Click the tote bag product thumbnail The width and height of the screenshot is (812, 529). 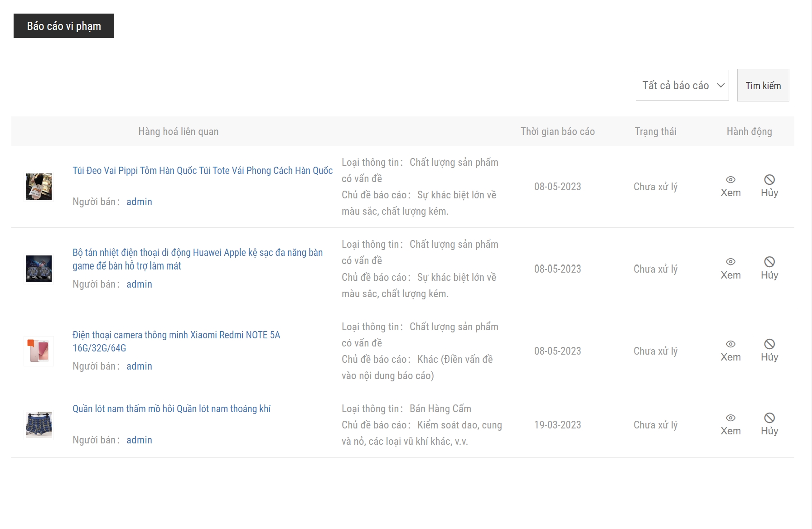point(39,187)
